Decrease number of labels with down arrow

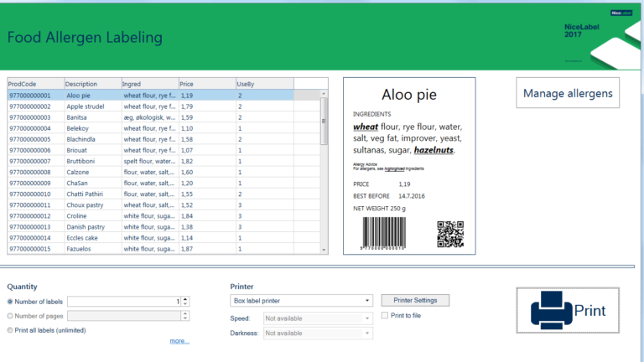185,304
